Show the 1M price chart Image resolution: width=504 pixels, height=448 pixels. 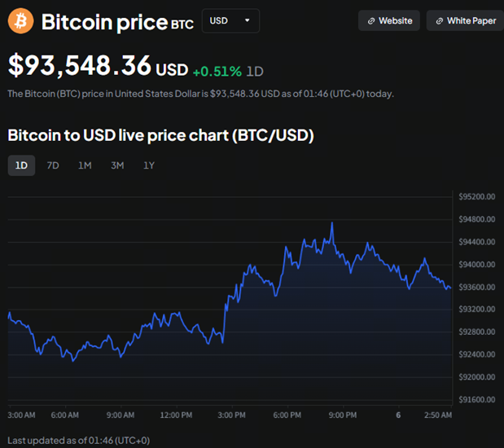click(x=85, y=165)
